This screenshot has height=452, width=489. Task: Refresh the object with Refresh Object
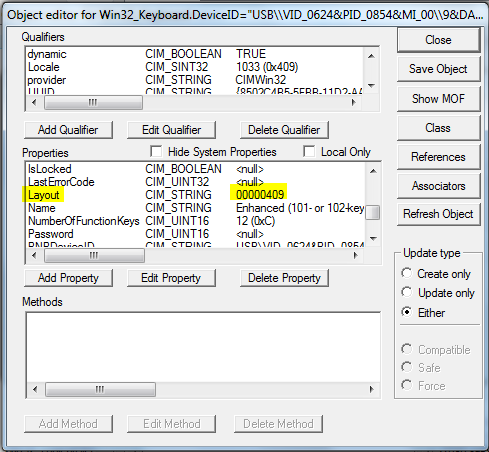pos(438,214)
